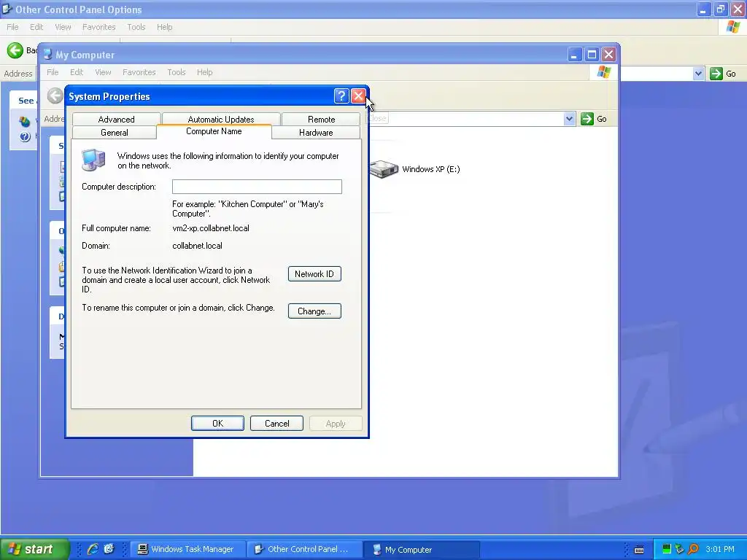Open Help menu in Other Control Panel Options
747x560 pixels.
[x=165, y=27]
